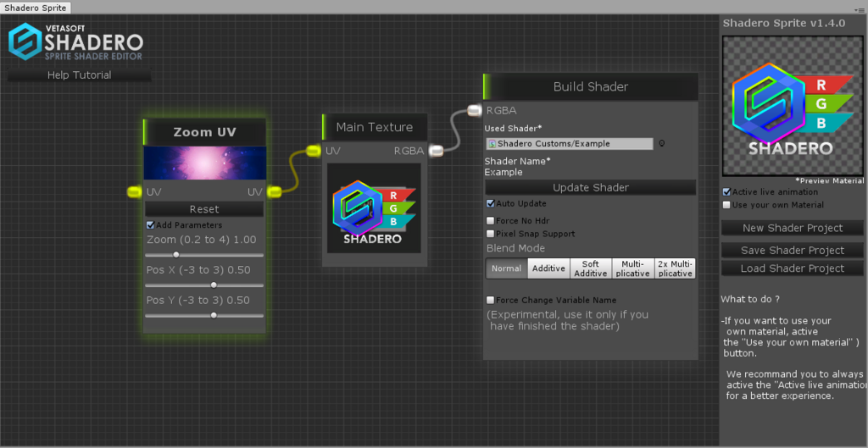The height and width of the screenshot is (448, 868).
Task: Click the Zoom (0.2 to 4) 1.00 label
Action: [x=202, y=240]
